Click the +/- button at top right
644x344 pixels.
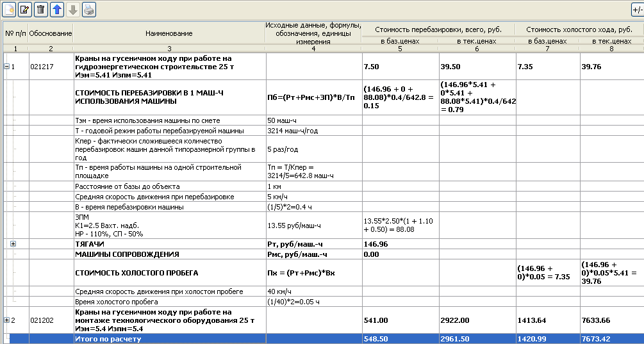[x=638, y=9]
